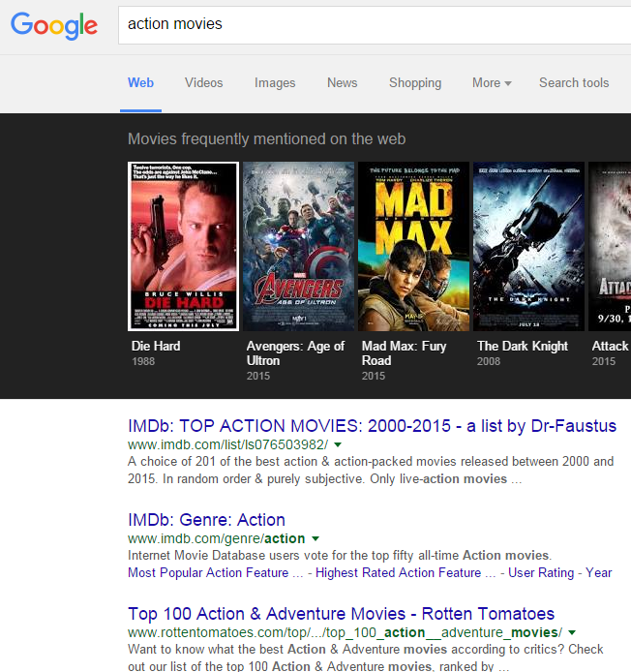This screenshot has height=672, width=631.
Task: Click the 2008 year under The Dark Knight
Action: click(489, 361)
